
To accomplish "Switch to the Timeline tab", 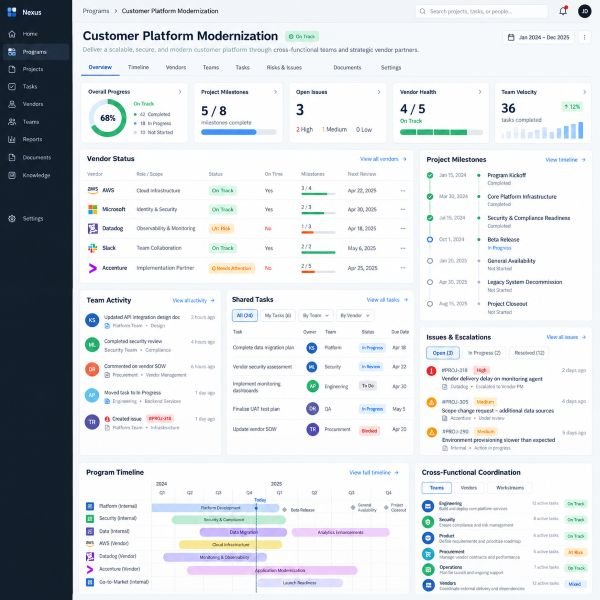I will [139, 67].
